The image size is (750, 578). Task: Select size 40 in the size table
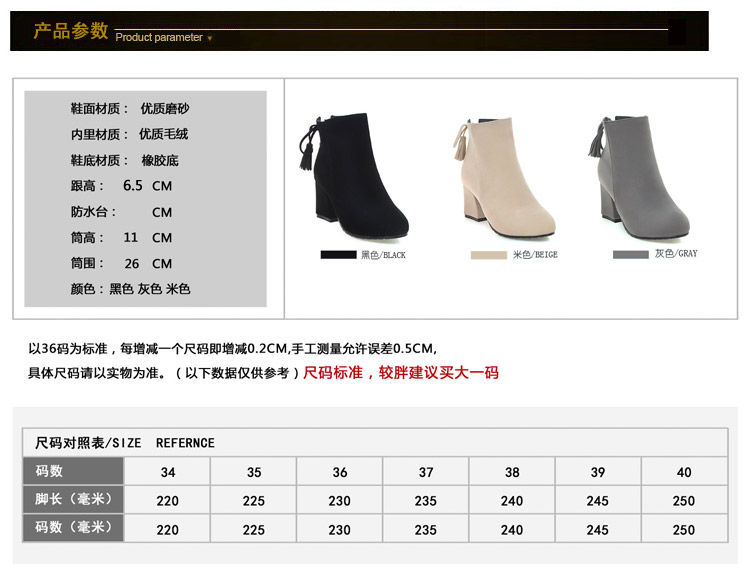pos(684,472)
